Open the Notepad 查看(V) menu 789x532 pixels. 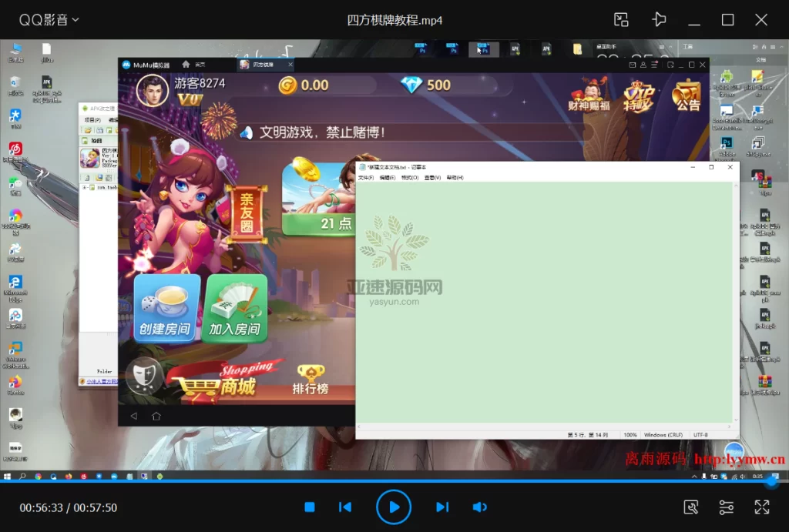coord(432,178)
